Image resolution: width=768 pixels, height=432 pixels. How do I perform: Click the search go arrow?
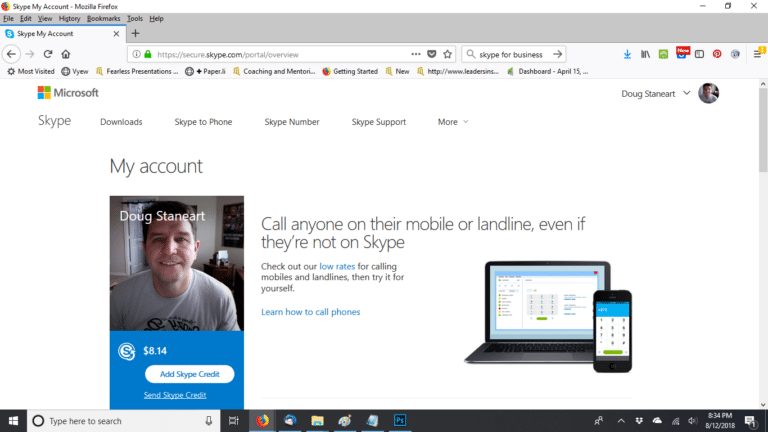point(557,54)
